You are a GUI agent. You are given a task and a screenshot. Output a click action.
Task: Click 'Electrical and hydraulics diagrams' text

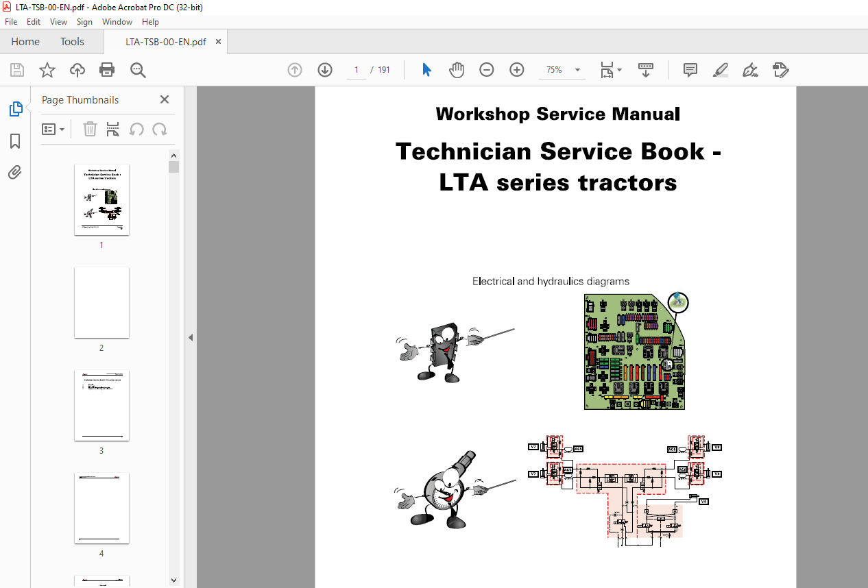tap(551, 281)
